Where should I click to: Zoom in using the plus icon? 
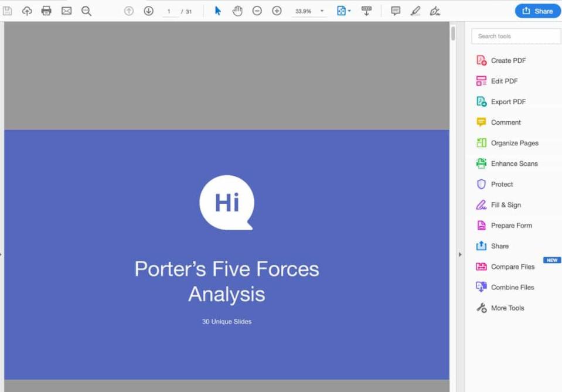tap(276, 10)
